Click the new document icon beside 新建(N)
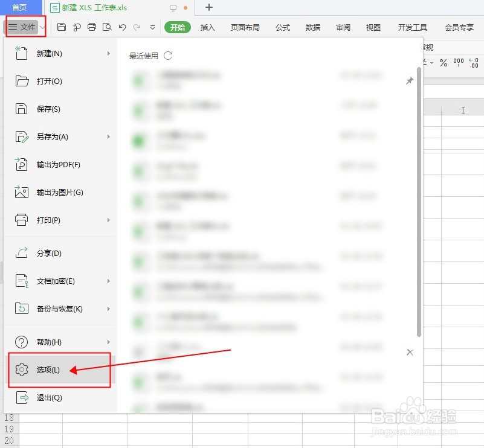 click(x=21, y=53)
